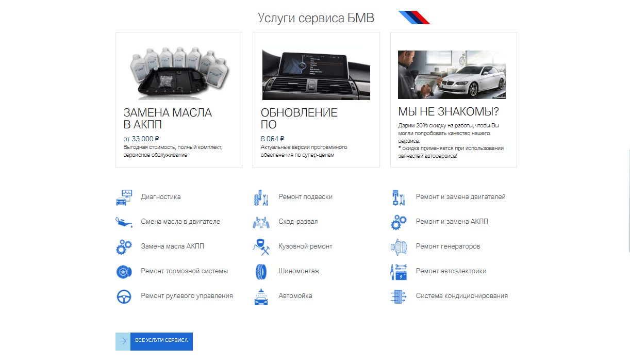Open the Ремонт рулевого управления link
630x364 pixels.
point(187,296)
